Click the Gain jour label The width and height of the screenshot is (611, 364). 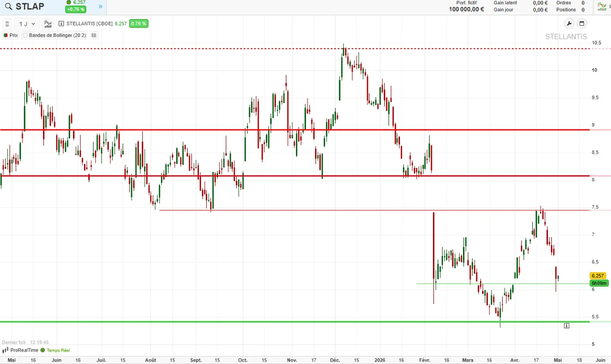(503, 10)
